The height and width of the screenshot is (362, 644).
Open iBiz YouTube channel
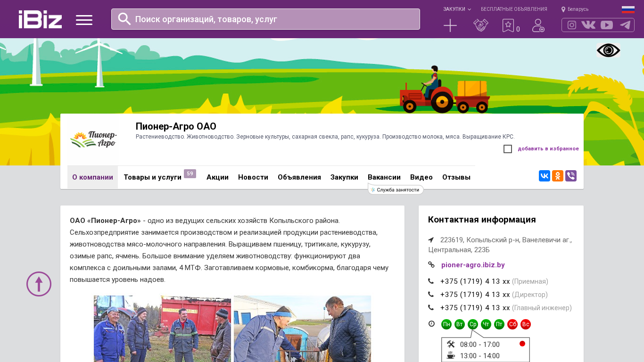[607, 25]
